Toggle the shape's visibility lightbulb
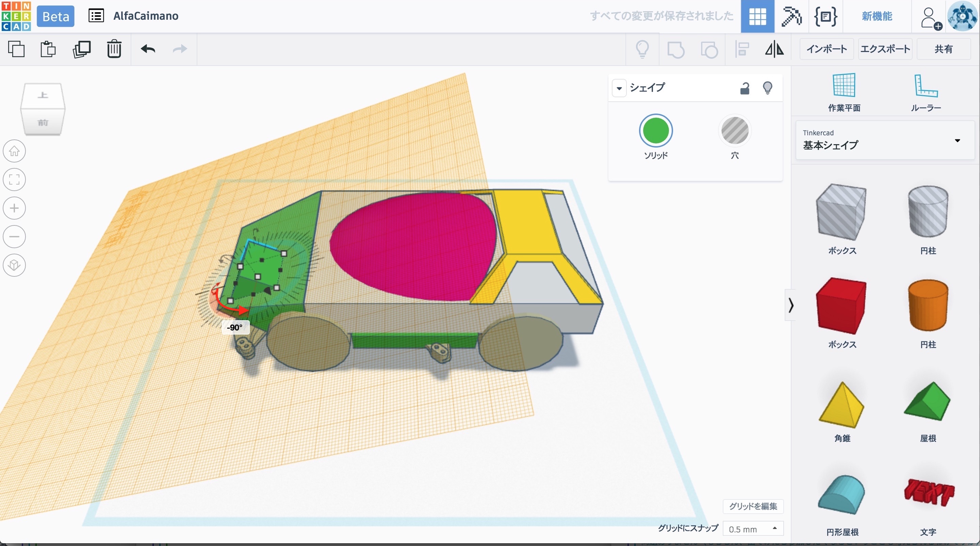 pos(767,88)
